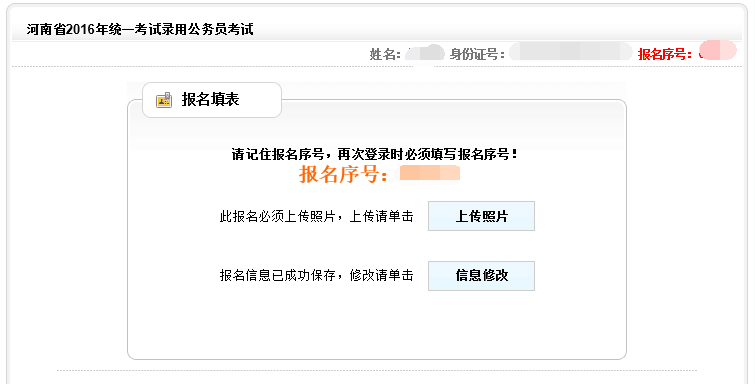The image size is (755, 384).
Task: Click the ID card icon beside 报名填表
Action: click(x=164, y=100)
